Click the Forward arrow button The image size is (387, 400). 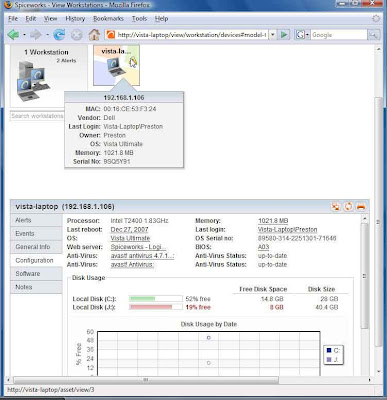[x=36, y=34]
